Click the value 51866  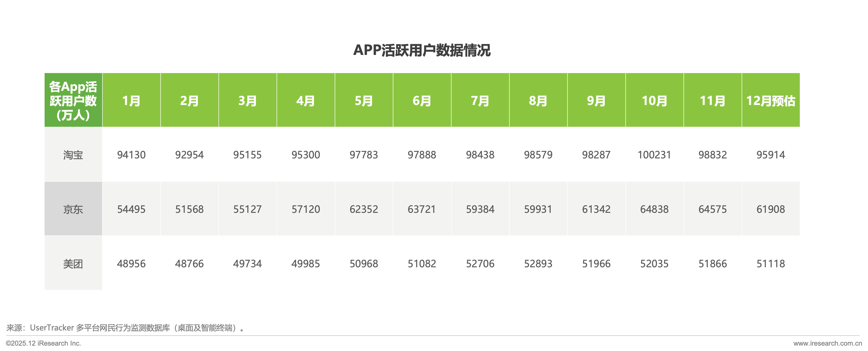point(713,263)
